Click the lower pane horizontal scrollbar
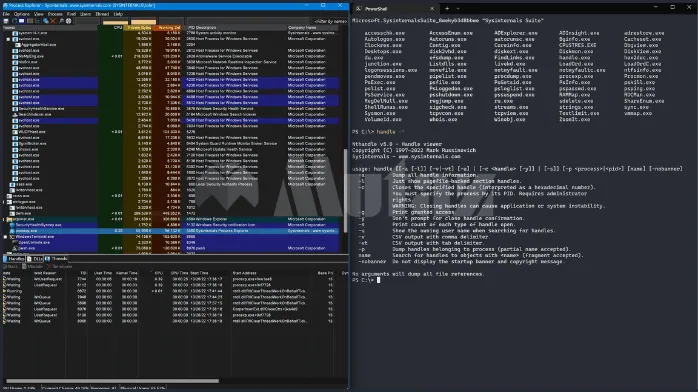This screenshot has width=698, height=392. coord(113,381)
